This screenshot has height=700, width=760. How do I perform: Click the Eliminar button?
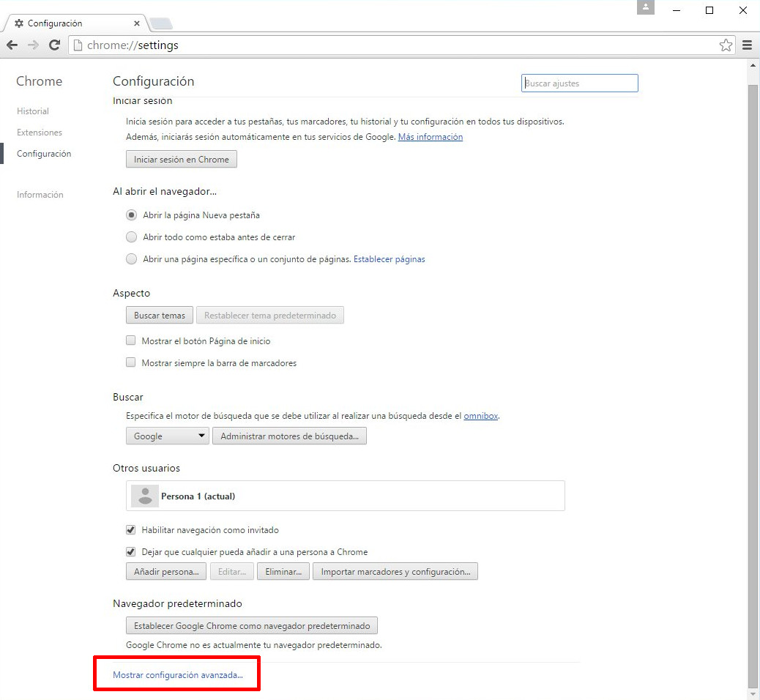click(x=283, y=571)
